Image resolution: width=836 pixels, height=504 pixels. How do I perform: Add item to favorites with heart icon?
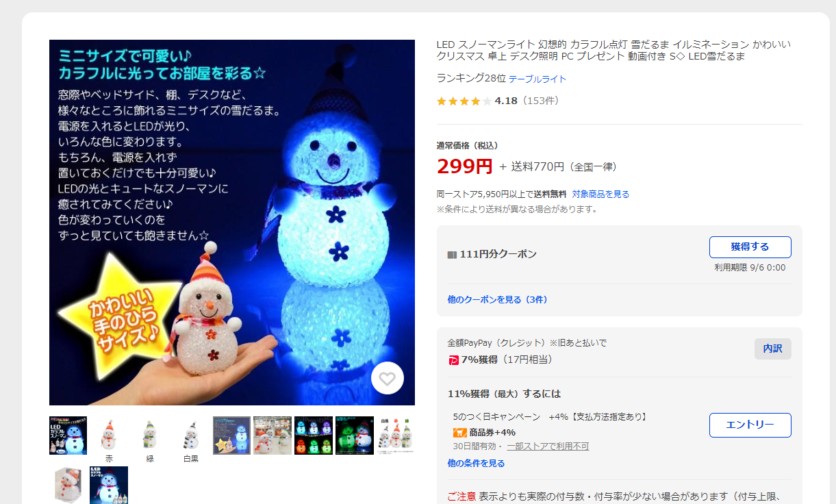pyautogui.click(x=388, y=378)
